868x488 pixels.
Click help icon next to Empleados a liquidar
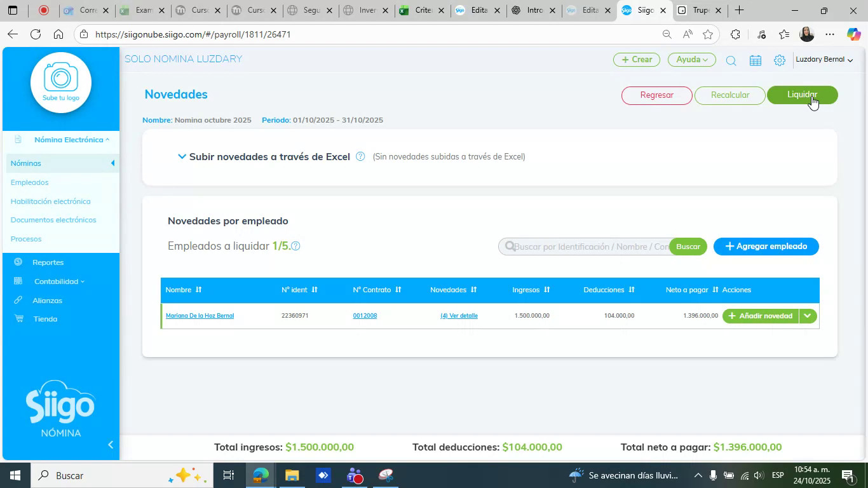coord(295,246)
